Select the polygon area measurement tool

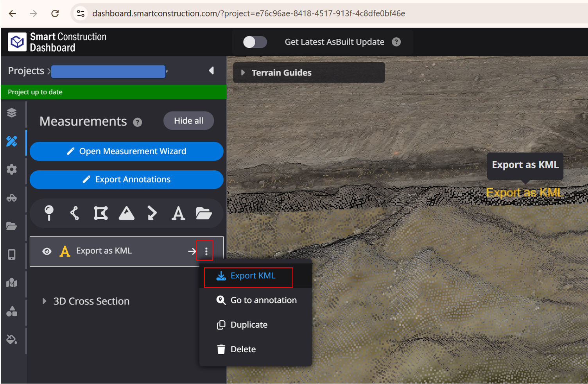pos(100,213)
